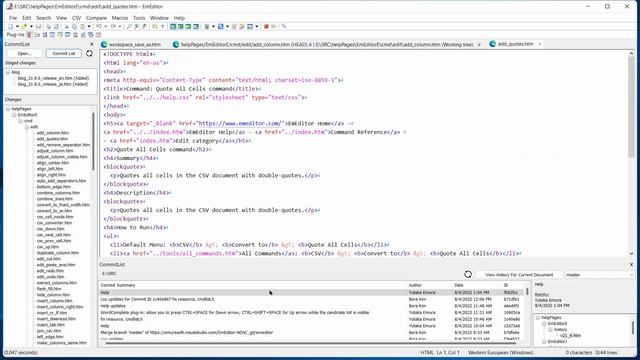
Task: Open the Macros menu
Action: coord(120,18)
